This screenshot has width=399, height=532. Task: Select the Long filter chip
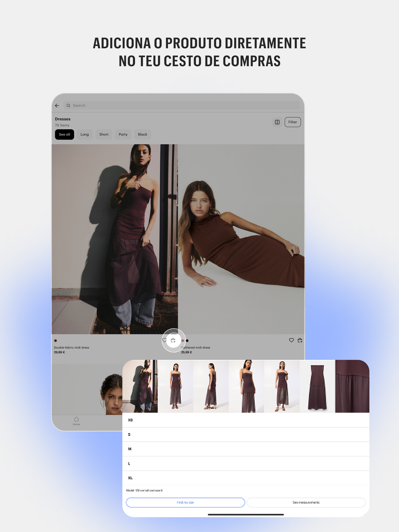point(85,134)
